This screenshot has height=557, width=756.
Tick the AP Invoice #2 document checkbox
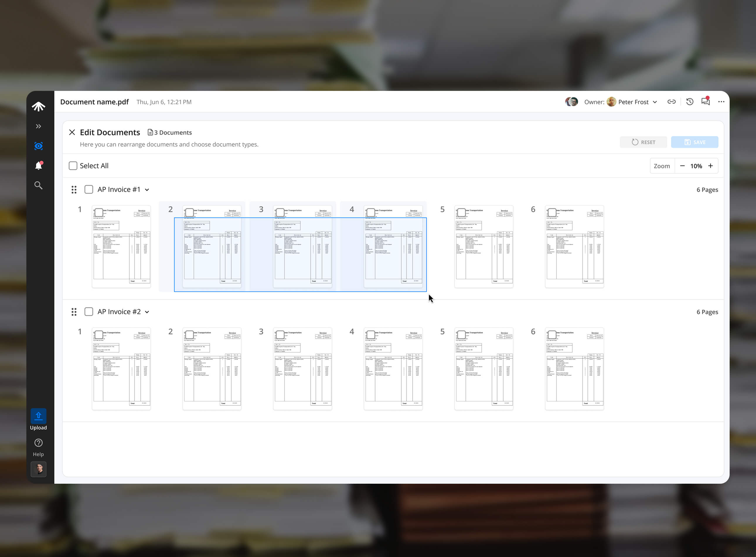tap(89, 312)
